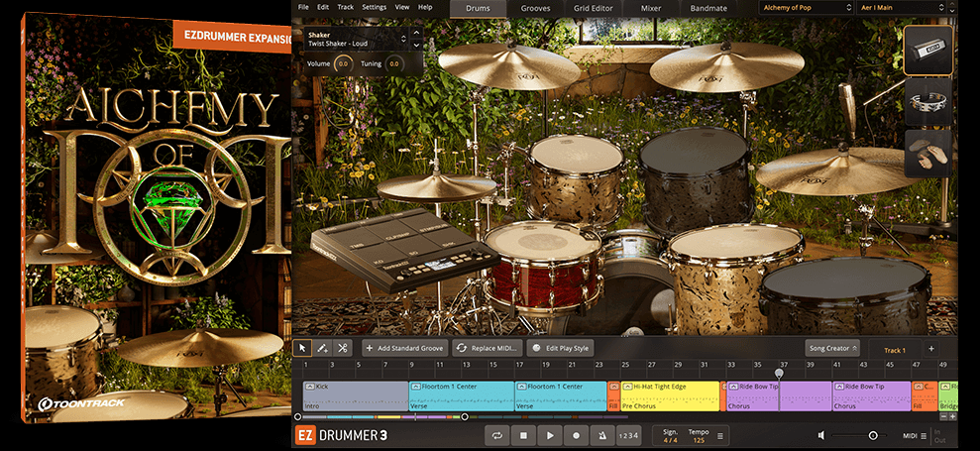This screenshot has height=451, width=980.
Task: Select the hand claps percussion thumbnail
Action: (x=928, y=154)
